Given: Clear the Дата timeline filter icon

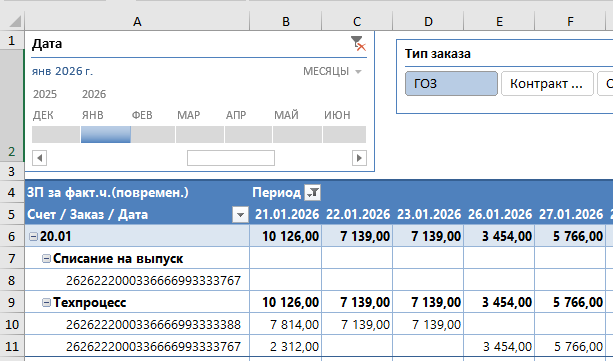Looking at the screenshot, I should [358, 43].
